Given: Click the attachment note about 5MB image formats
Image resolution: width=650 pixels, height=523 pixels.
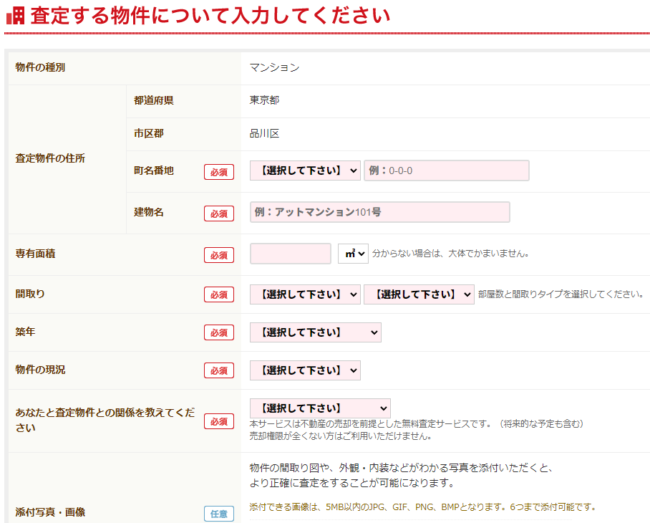Looking at the screenshot, I should point(423,507).
